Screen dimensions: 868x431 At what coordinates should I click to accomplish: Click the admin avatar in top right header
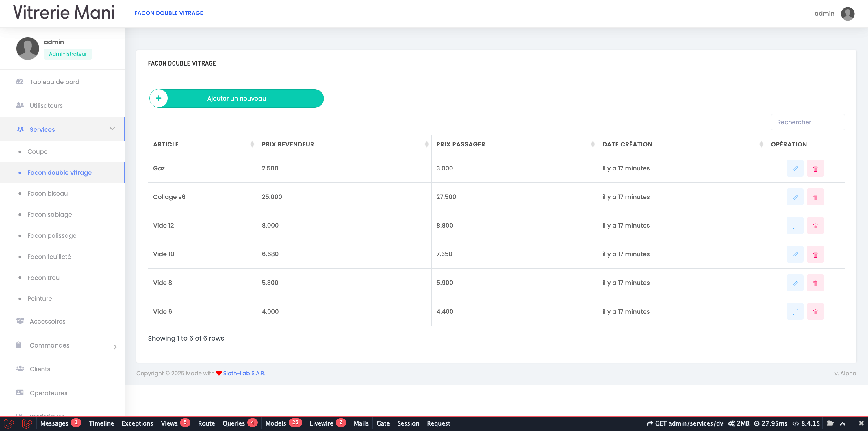847,14
